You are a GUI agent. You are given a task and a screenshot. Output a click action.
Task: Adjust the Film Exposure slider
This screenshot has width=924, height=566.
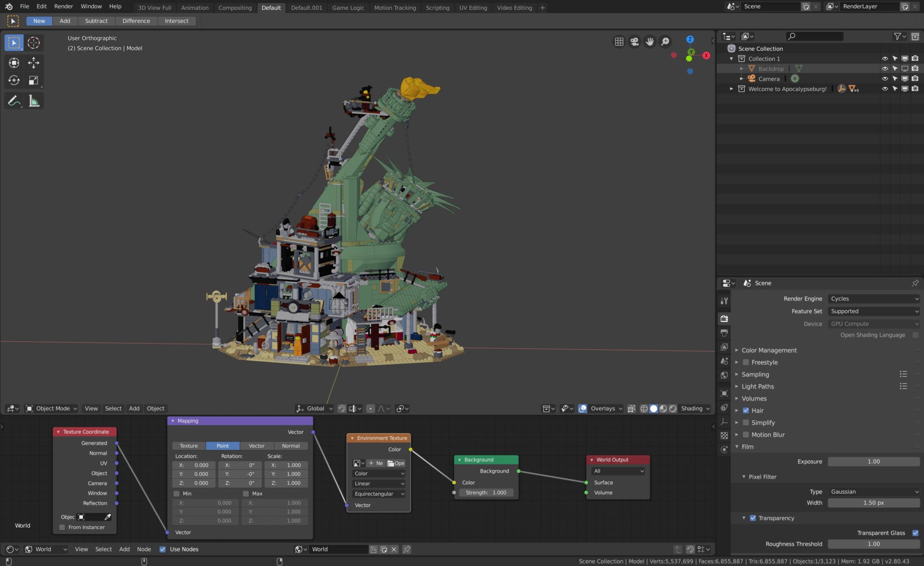(873, 461)
